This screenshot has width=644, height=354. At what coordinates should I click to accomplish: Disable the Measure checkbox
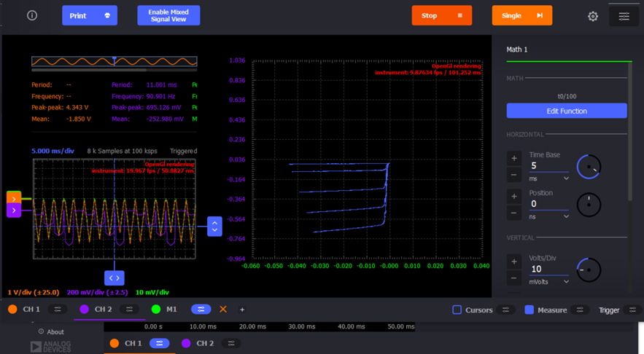(529, 310)
